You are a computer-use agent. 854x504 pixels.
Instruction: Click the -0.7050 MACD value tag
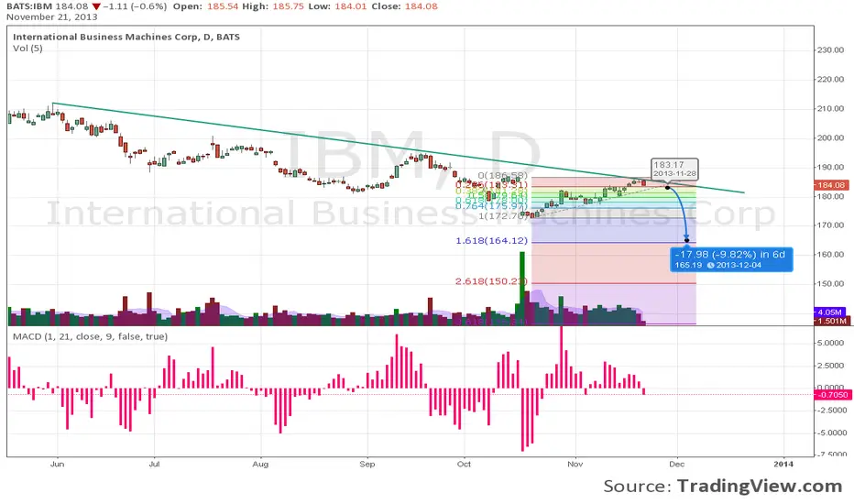(x=832, y=394)
